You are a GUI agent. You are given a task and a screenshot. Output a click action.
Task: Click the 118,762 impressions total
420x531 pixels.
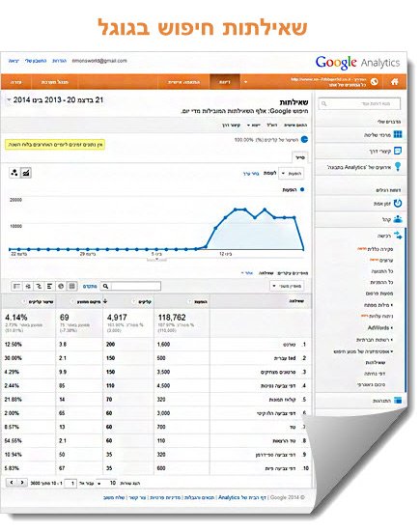tap(172, 318)
